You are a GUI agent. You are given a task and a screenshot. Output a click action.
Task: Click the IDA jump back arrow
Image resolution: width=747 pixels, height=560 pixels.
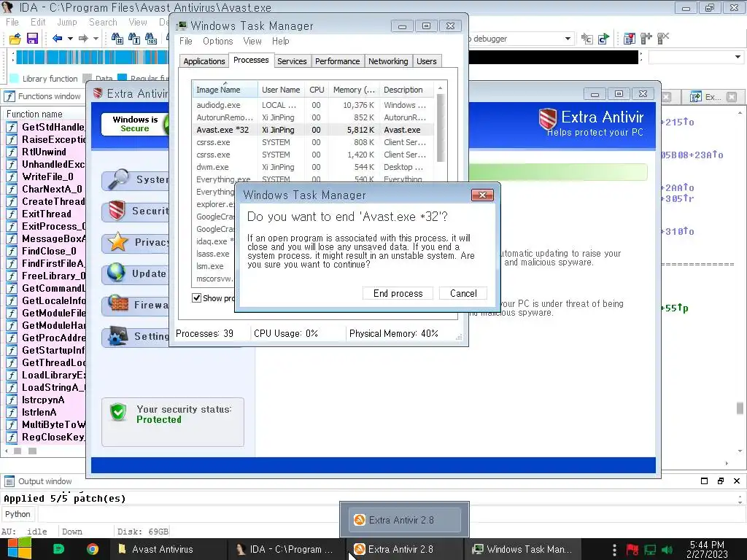point(57,39)
